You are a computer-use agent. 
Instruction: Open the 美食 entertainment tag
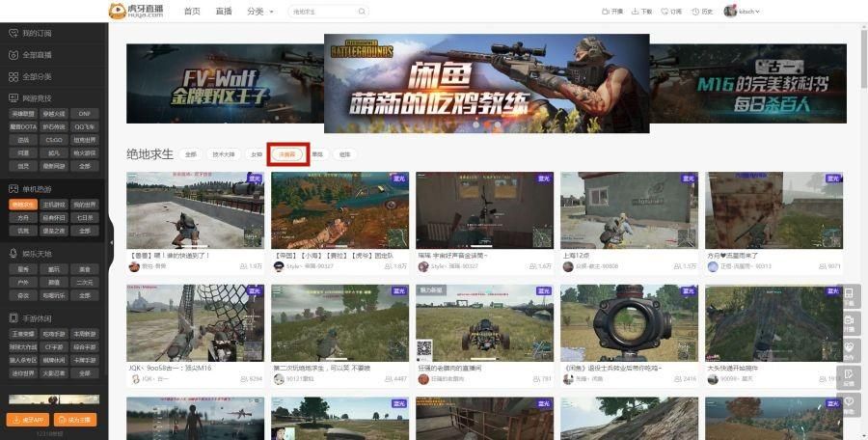[x=85, y=269]
